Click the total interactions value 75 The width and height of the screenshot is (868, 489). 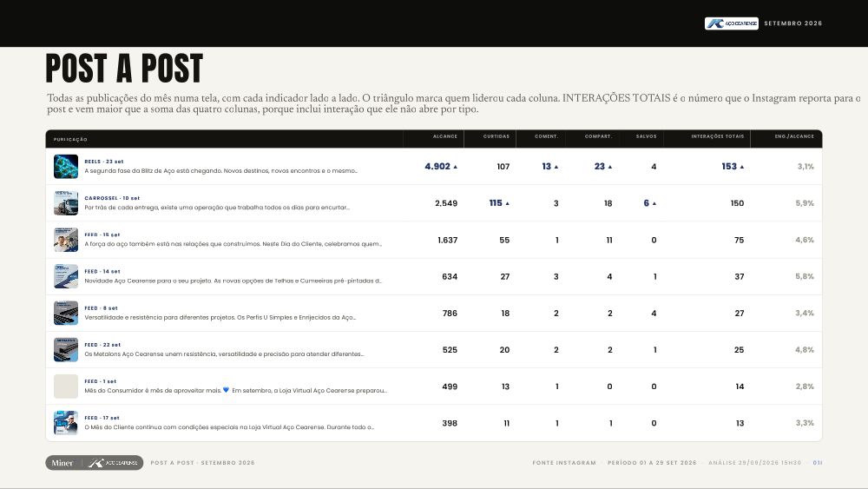739,240
